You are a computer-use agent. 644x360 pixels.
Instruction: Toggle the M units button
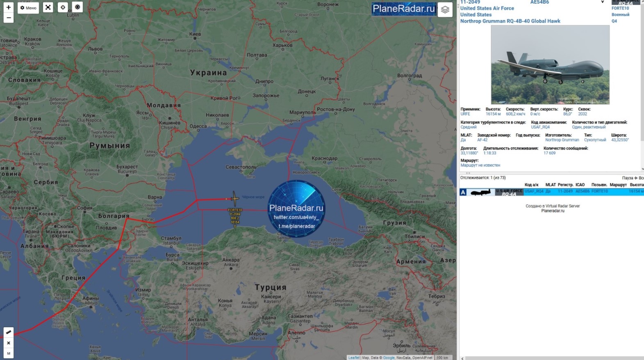click(9, 353)
